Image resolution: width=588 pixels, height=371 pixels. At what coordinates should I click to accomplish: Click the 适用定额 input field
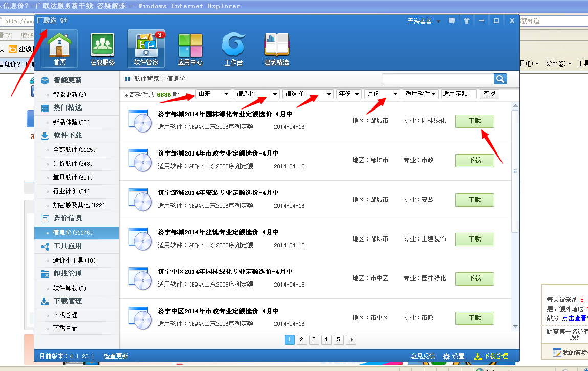point(459,94)
